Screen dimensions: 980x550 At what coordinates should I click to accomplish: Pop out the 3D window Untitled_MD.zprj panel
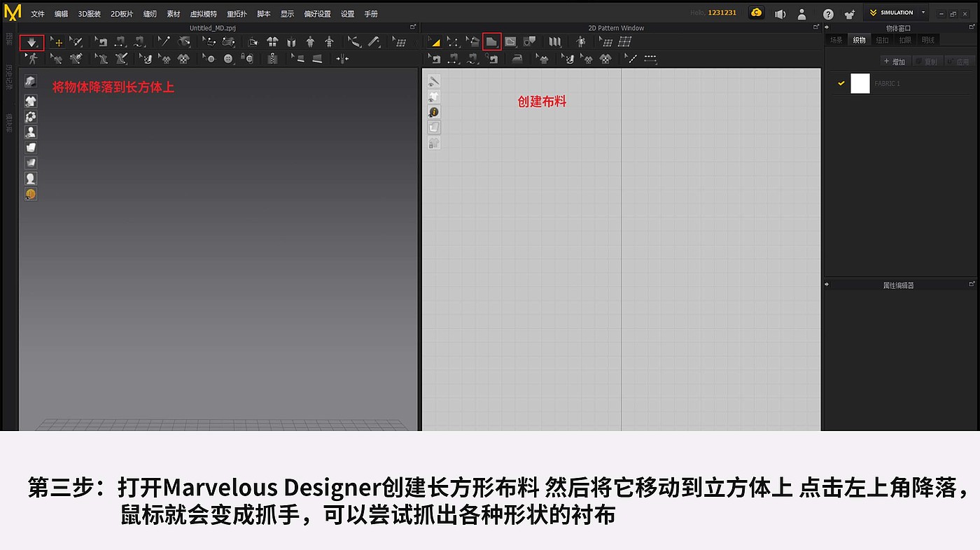pyautogui.click(x=413, y=27)
